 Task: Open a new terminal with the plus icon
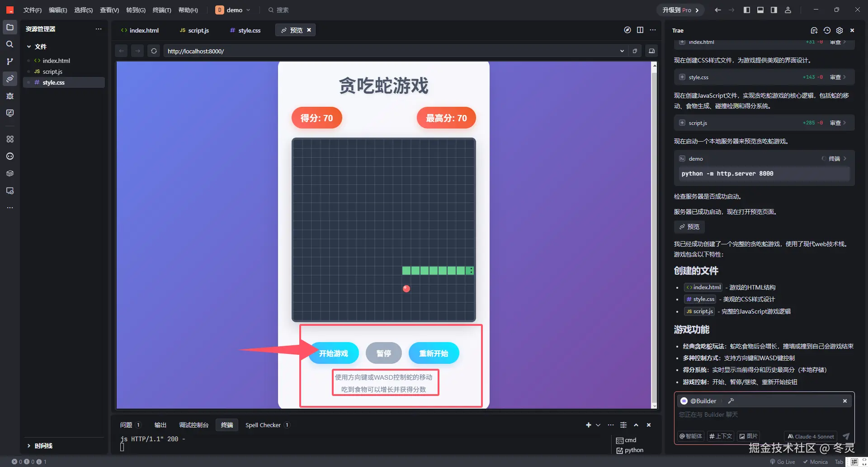pos(588,425)
